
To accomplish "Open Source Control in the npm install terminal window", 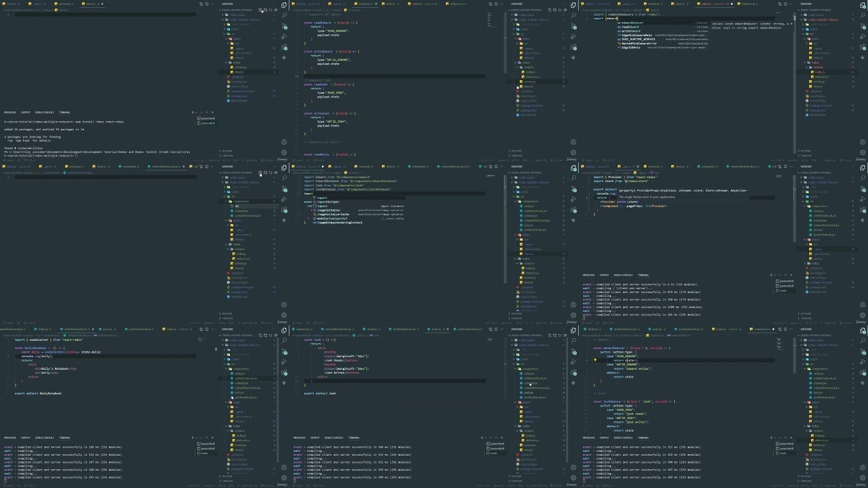I will 284,26.
